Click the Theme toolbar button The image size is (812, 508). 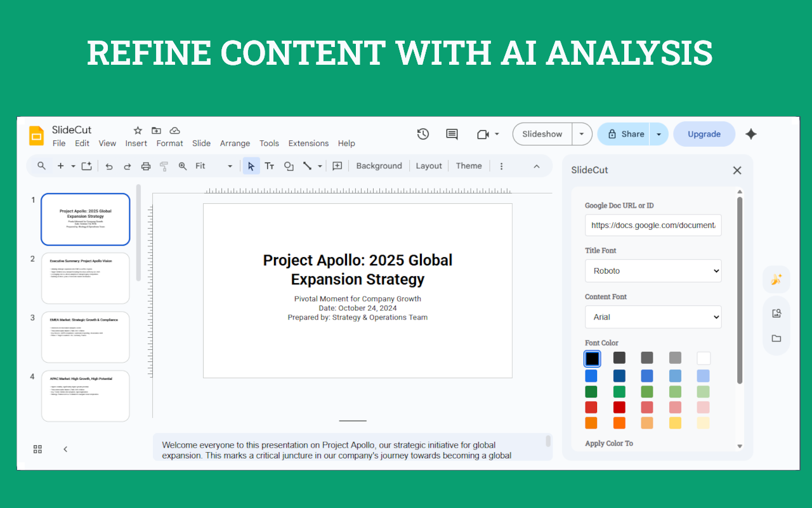coord(469,166)
